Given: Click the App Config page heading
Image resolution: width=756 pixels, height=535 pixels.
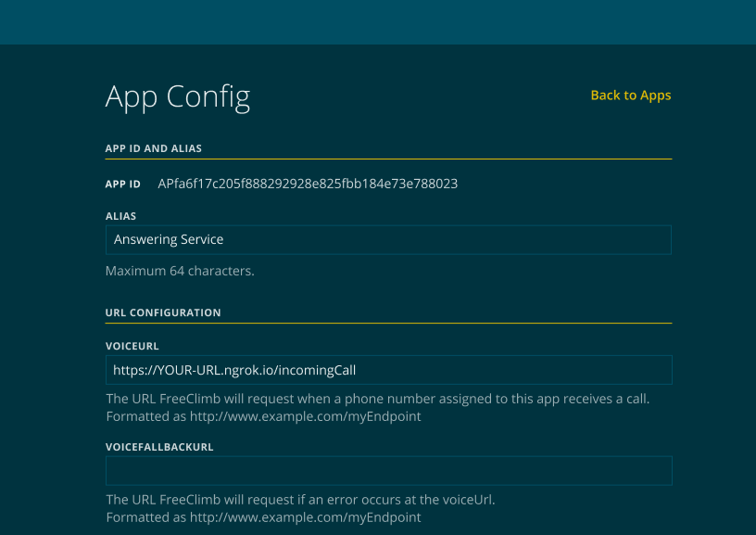Looking at the screenshot, I should click(178, 96).
